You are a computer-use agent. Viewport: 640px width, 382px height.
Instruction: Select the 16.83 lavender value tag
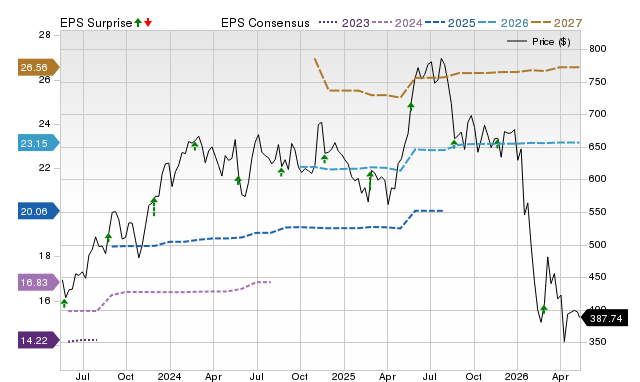(38, 282)
